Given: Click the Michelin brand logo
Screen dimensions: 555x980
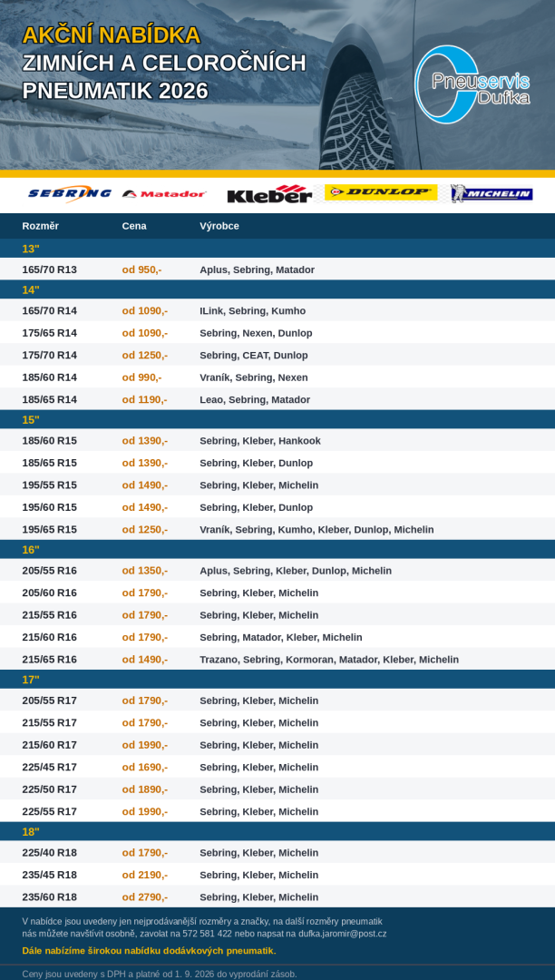Looking at the screenshot, I should (x=492, y=194).
